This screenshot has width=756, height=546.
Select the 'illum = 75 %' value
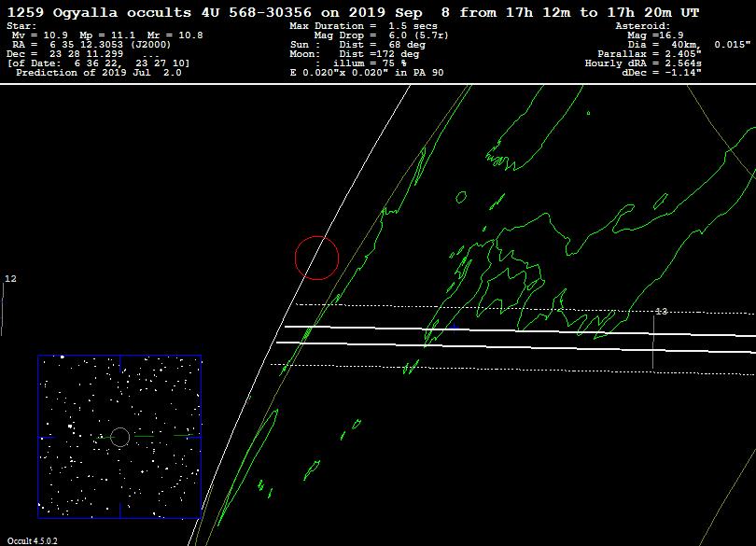click(370, 63)
